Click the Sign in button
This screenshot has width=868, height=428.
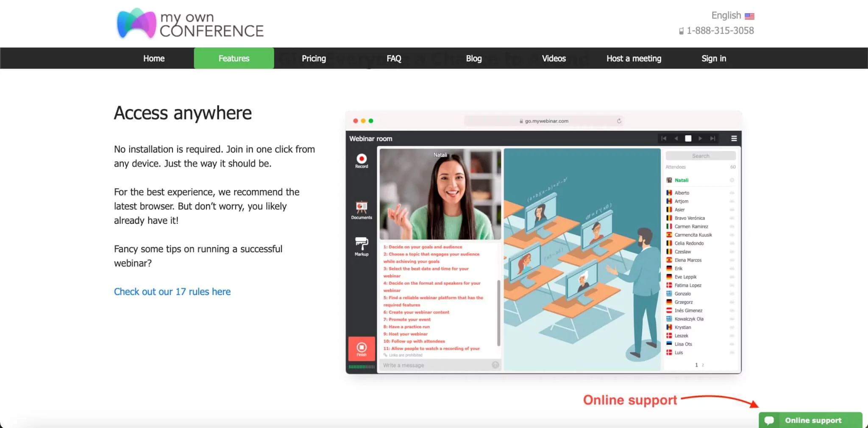click(714, 58)
